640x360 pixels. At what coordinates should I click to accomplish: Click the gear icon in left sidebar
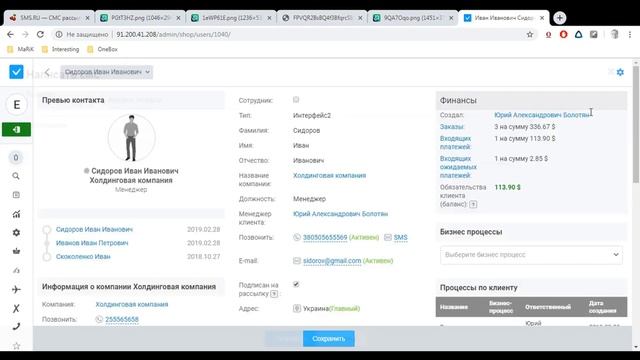[16, 233]
